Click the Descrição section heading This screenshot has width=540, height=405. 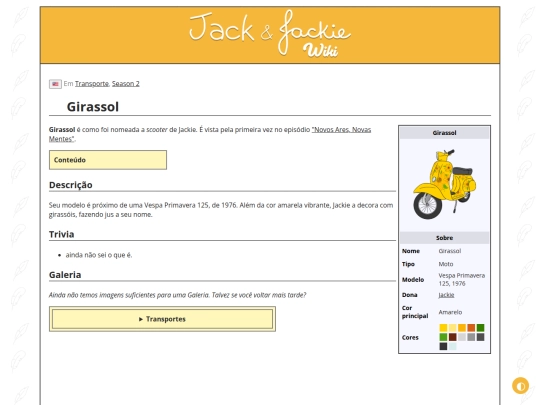point(71,185)
